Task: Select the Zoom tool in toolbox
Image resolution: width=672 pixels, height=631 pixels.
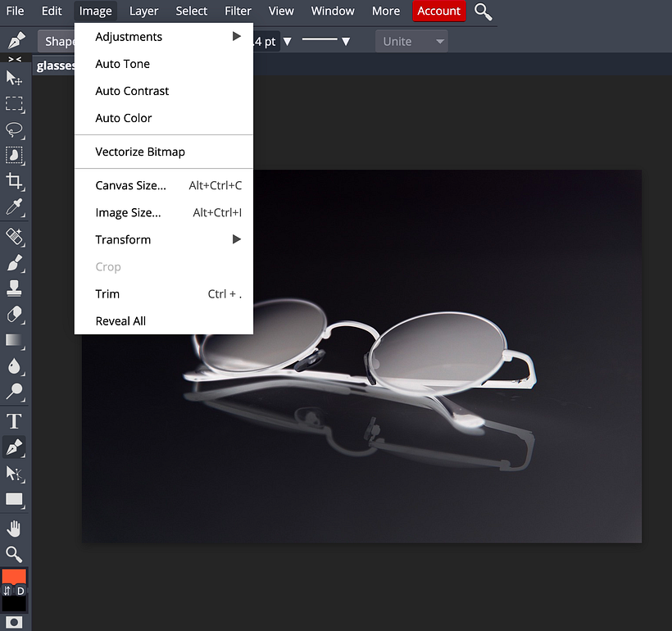Action: click(14, 554)
